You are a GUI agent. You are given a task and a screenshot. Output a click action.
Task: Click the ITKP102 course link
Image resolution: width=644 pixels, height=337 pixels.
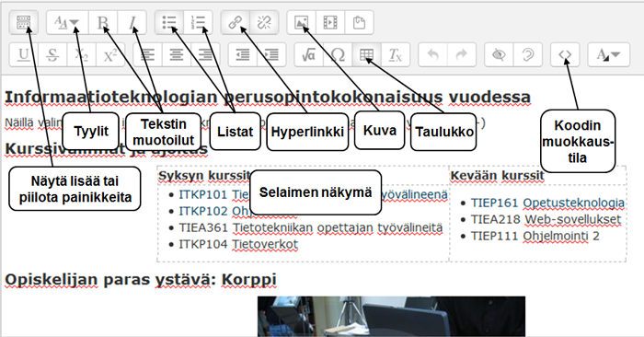(237, 211)
